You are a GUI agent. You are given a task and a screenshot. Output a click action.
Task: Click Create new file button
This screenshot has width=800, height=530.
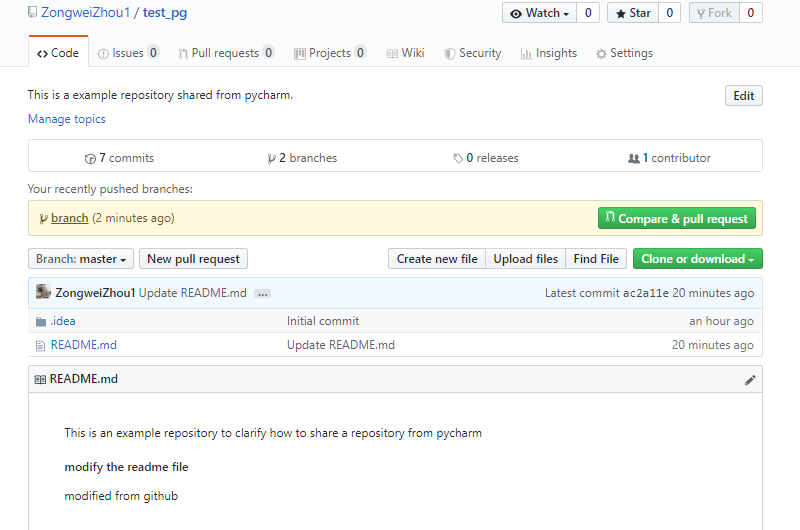point(437,259)
